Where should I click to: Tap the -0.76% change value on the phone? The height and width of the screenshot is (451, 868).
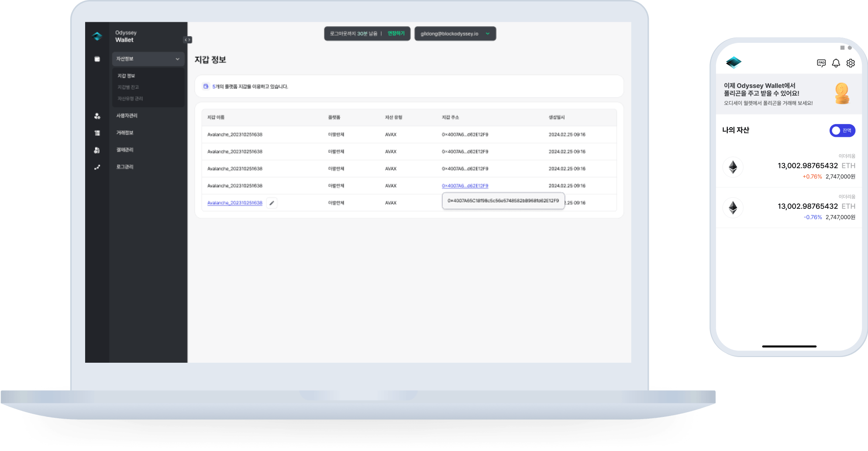[x=813, y=217]
